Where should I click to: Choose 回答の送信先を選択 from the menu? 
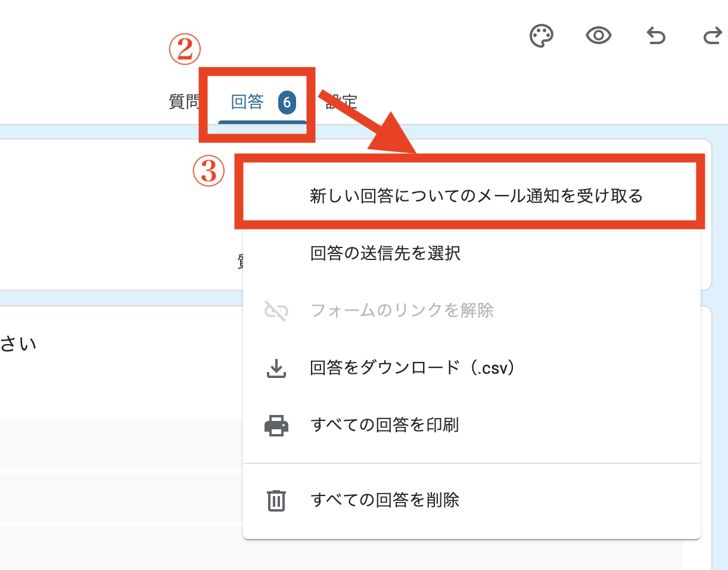pyautogui.click(x=385, y=253)
